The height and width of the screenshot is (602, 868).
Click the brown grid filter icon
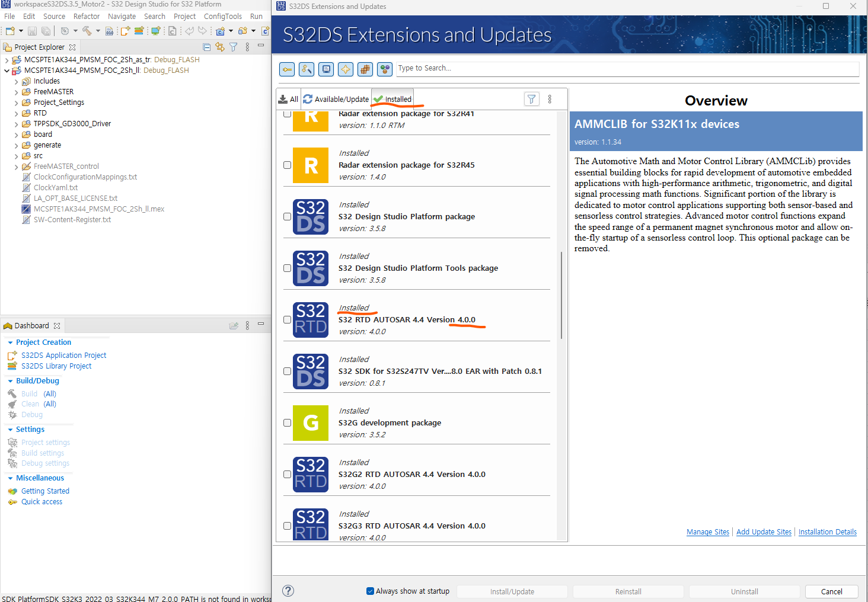pos(365,69)
